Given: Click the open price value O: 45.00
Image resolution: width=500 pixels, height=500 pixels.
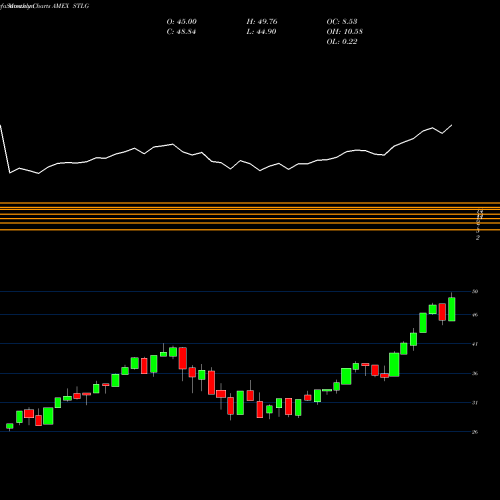Looking at the screenshot, I should (x=182, y=22).
